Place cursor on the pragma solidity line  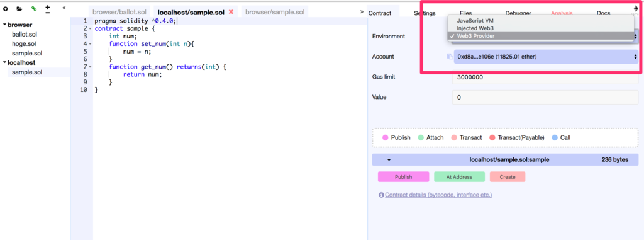click(136, 21)
